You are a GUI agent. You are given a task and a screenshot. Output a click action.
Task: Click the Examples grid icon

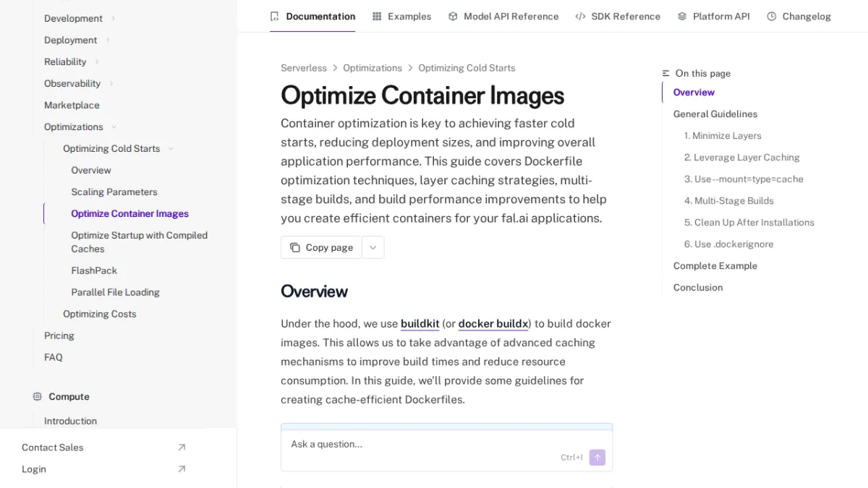tap(377, 16)
